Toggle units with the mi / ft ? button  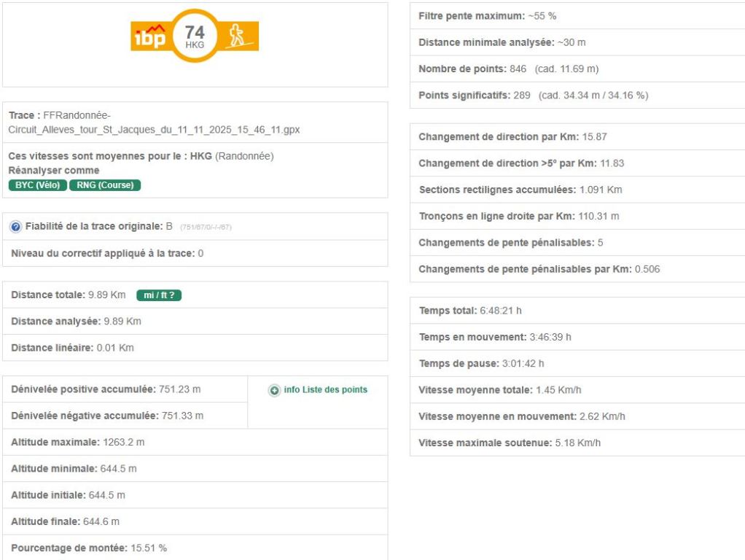159,295
